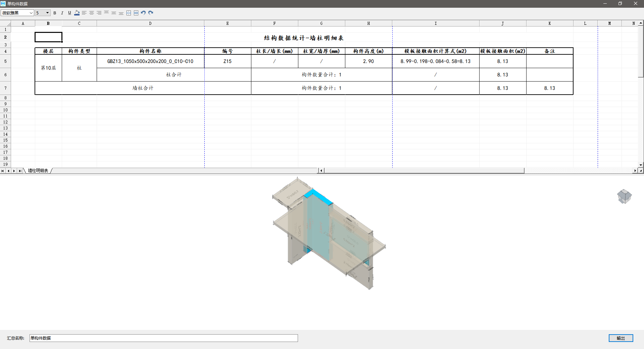
Task: Select column D header
Action: tap(150, 23)
